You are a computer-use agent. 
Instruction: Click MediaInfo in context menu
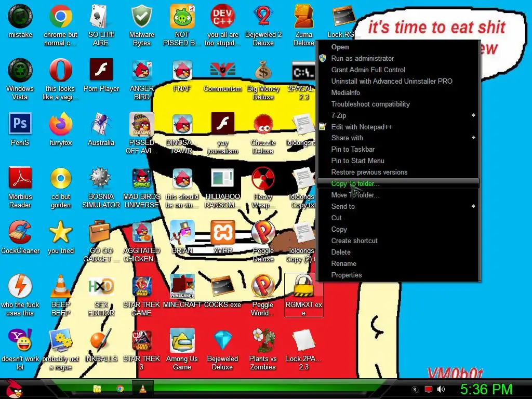398,92
